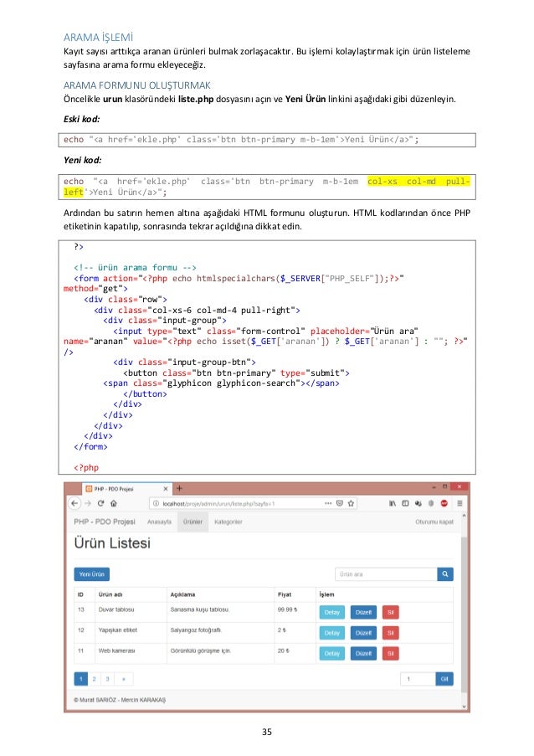Click Detay for Web kamerası row
Screen dimensions: 534x756
coord(331,653)
